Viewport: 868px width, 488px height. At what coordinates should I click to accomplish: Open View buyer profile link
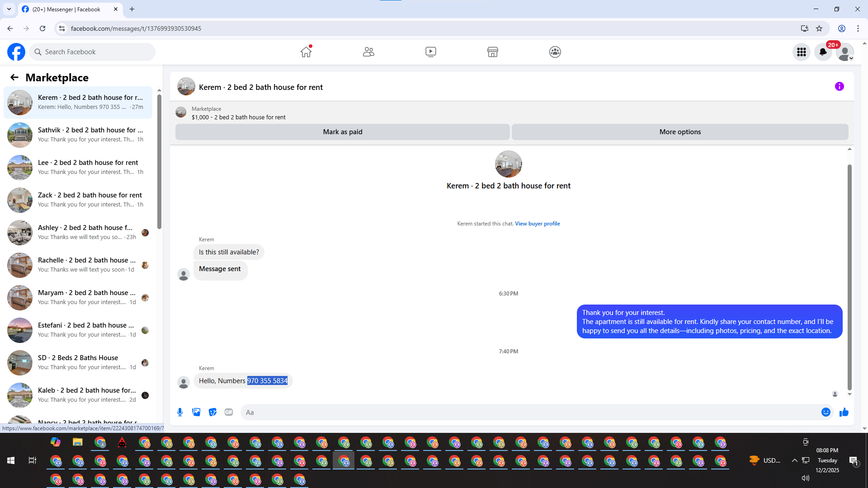coord(537,224)
